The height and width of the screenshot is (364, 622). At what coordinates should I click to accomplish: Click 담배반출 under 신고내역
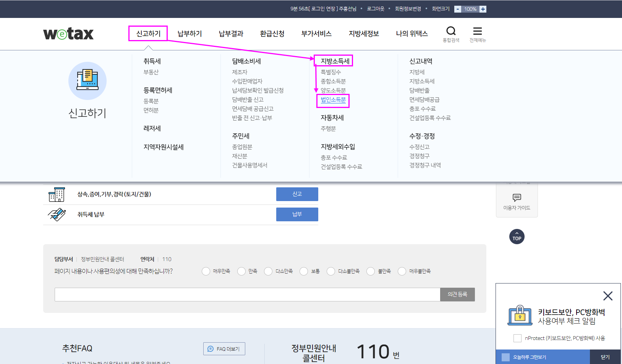click(x=420, y=90)
